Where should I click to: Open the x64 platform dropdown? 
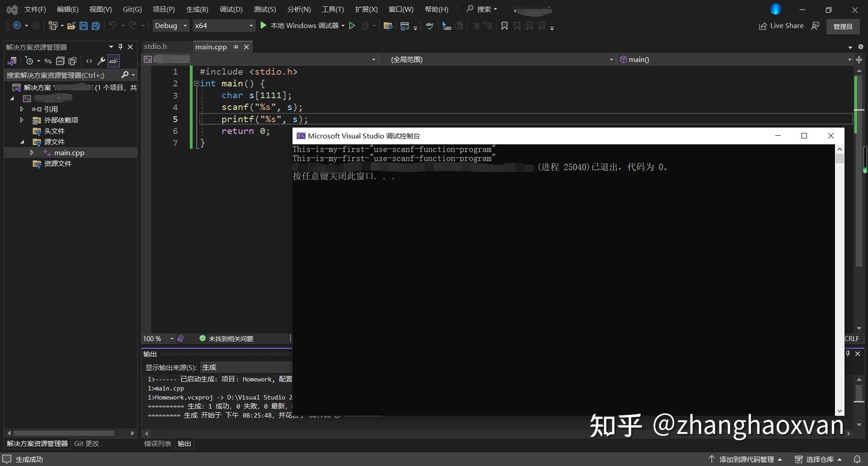point(224,25)
